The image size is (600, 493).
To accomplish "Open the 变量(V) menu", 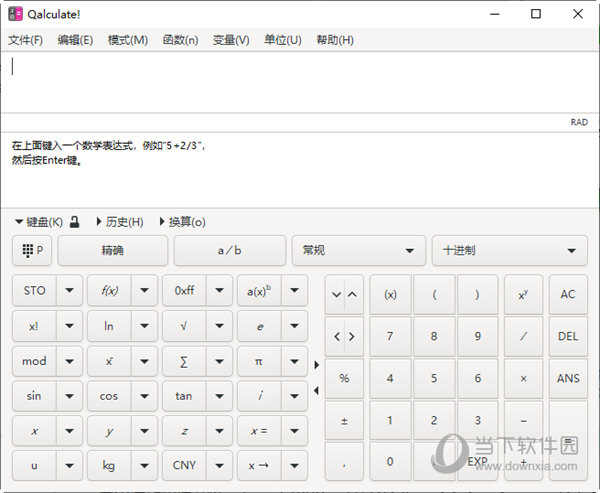I will (x=231, y=40).
